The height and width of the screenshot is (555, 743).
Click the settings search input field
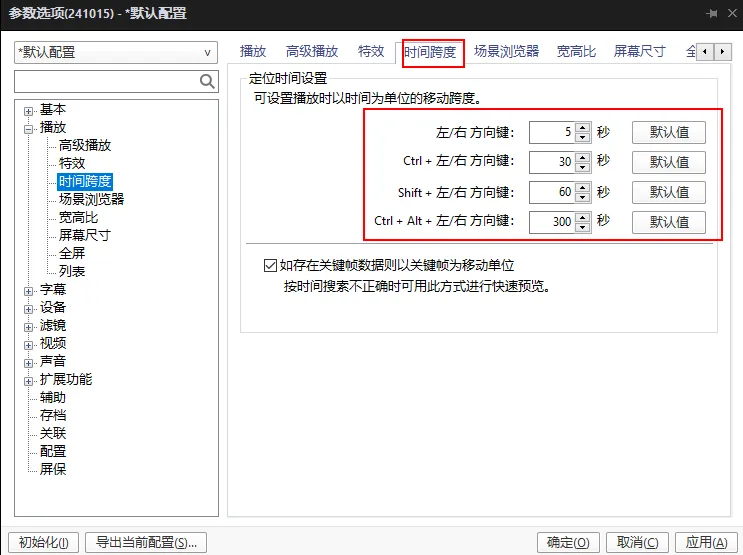pyautogui.click(x=105, y=82)
